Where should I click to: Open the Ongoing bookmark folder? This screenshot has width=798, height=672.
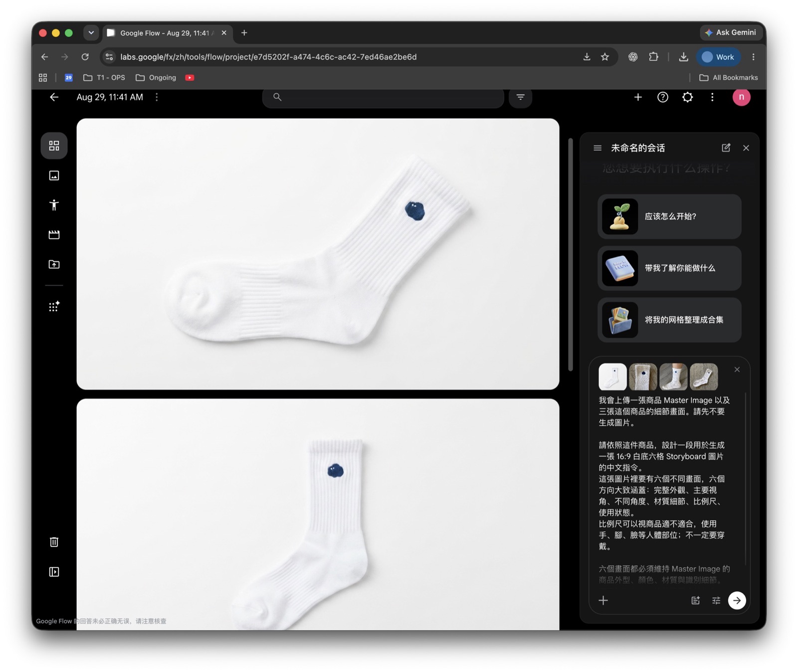click(x=156, y=78)
